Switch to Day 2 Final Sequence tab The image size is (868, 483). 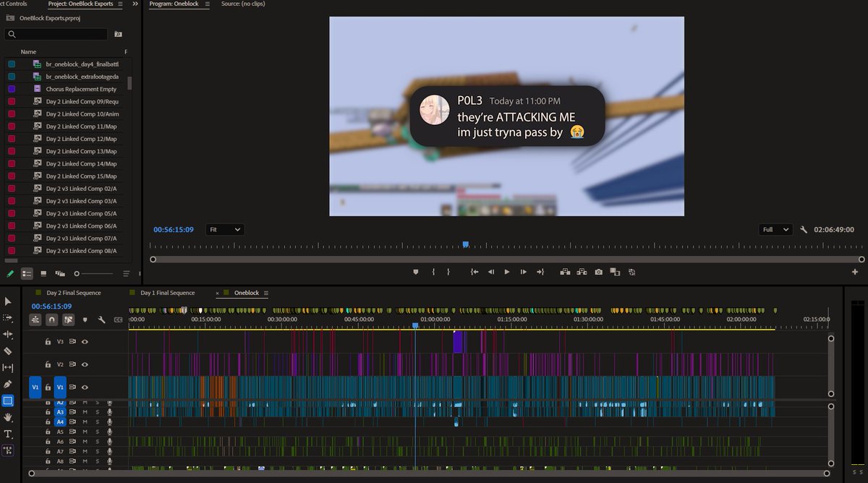(73, 293)
